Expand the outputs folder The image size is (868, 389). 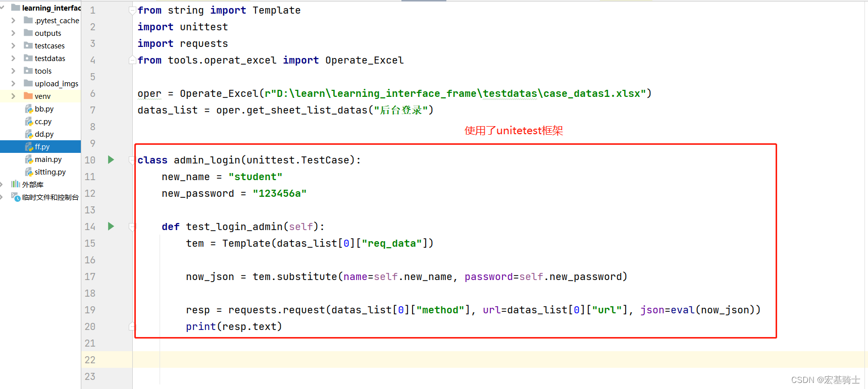tap(14, 33)
